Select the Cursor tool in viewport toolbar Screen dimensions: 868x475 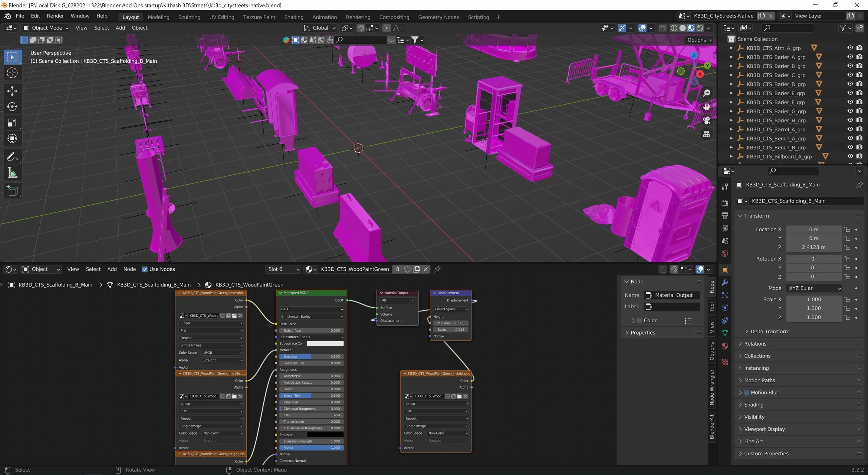tap(12, 73)
